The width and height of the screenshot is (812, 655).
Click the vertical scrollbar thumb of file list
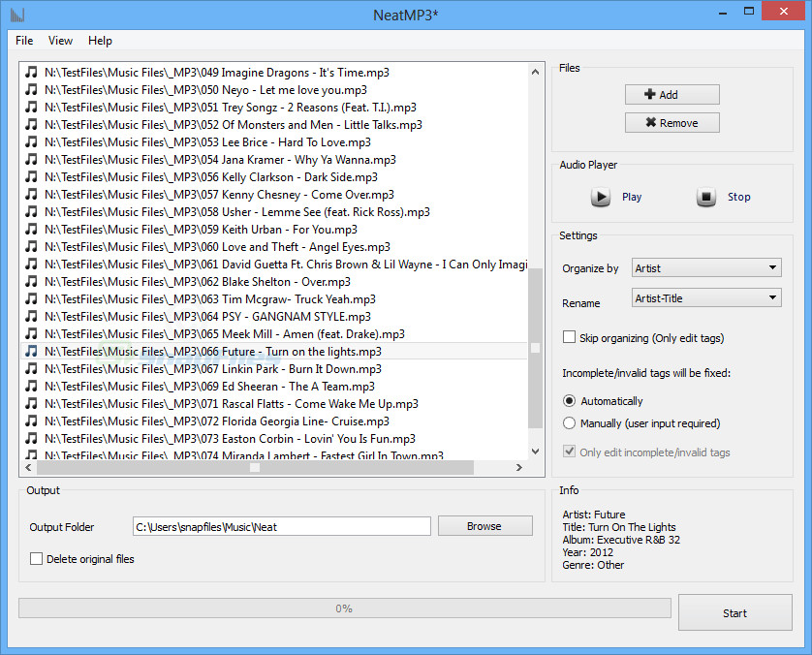pos(536,348)
